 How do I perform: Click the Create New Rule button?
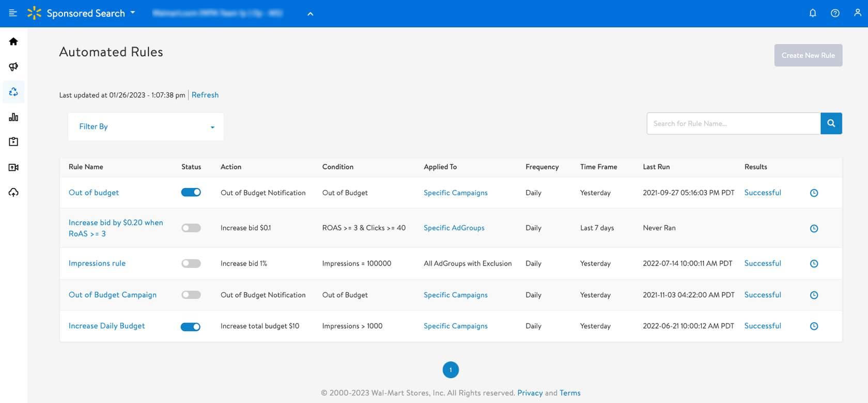click(808, 55)
